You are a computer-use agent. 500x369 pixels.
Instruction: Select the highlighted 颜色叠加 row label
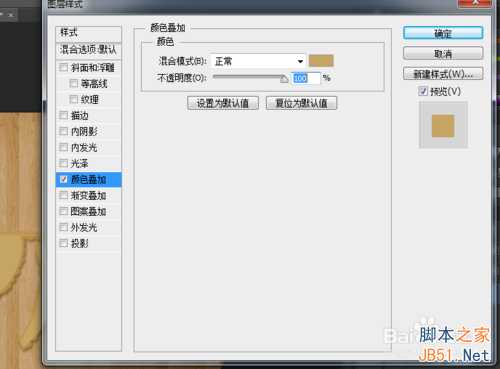point(88,179)
